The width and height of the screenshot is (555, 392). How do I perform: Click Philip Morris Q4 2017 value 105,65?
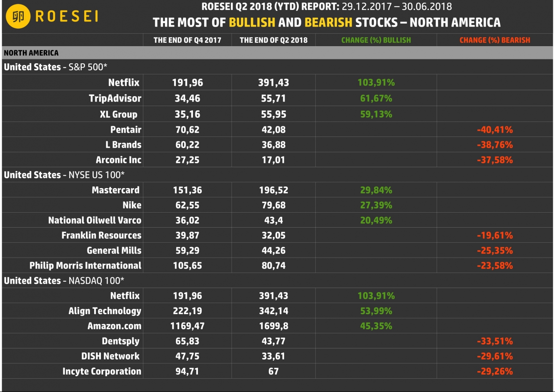(187, 265)
